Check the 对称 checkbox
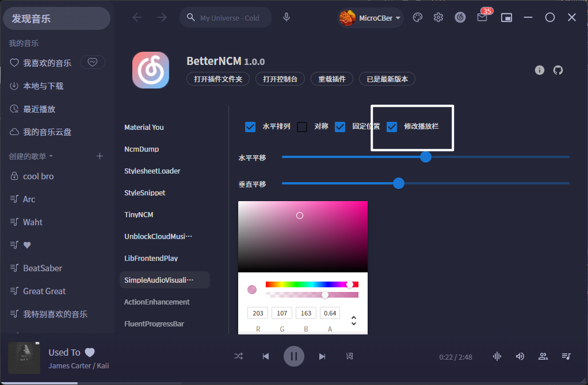Image resolution: width=588 pixels, height=385 pixels. click(x=301, y=126)
